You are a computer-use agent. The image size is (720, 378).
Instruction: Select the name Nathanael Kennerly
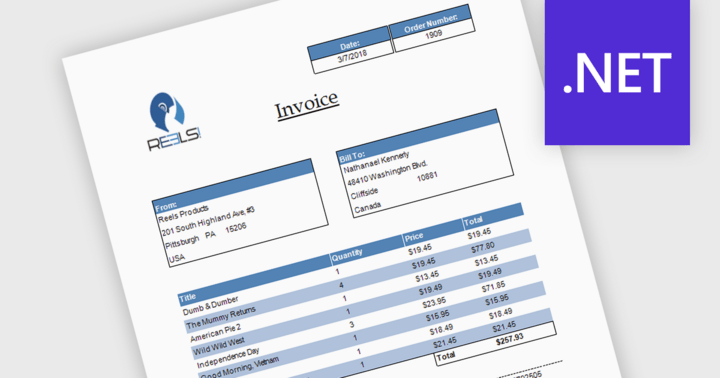(376, 163)
